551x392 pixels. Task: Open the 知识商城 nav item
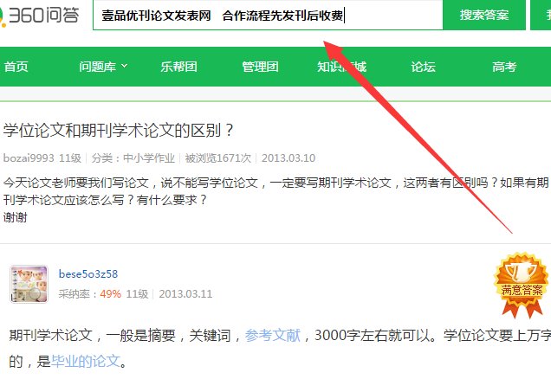click(x=342, y=67)
